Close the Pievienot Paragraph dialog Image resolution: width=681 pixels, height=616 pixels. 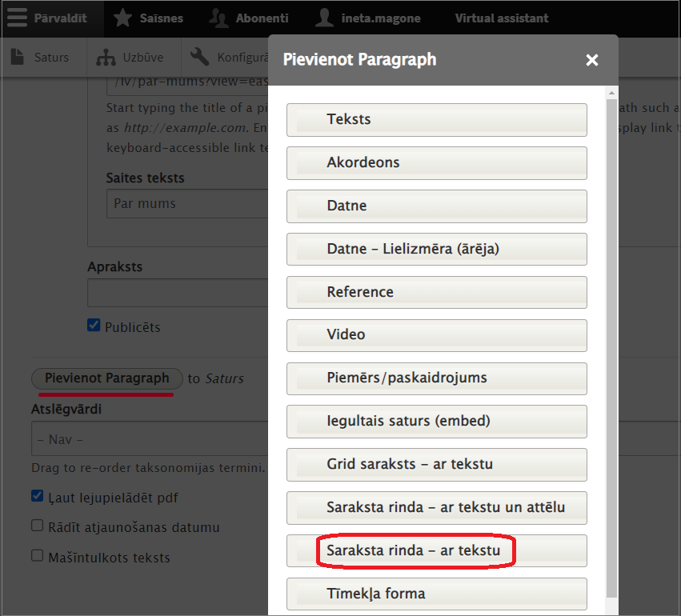[x=592, y=60]
